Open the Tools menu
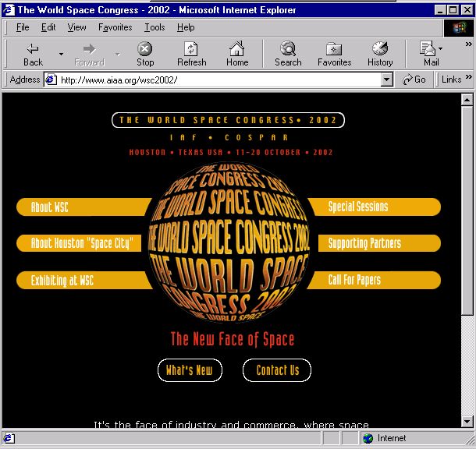Screen dimensions: 476x449 pyautogui.click(x=155, y=27)
